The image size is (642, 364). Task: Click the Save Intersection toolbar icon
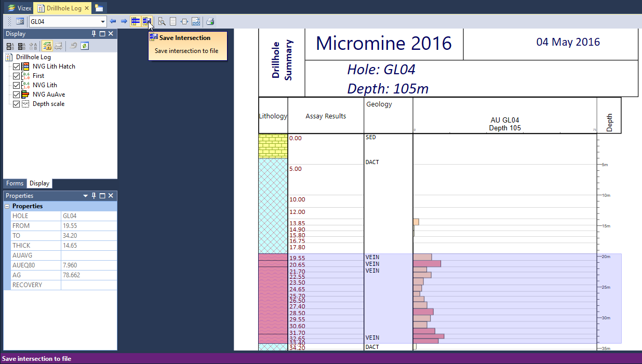(147, 21)
